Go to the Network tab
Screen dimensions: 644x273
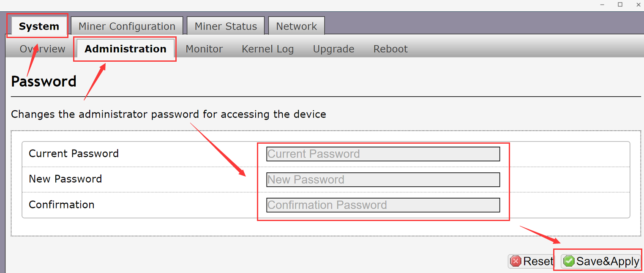296,26
